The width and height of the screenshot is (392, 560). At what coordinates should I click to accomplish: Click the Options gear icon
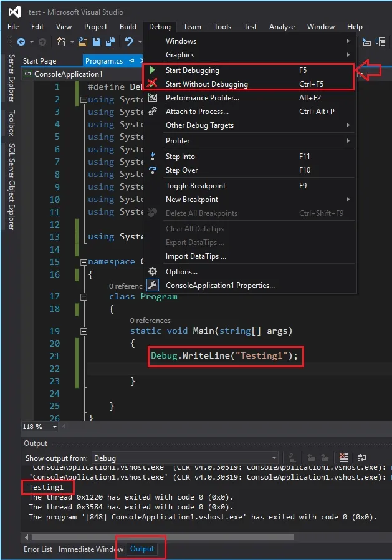point(153,271)
